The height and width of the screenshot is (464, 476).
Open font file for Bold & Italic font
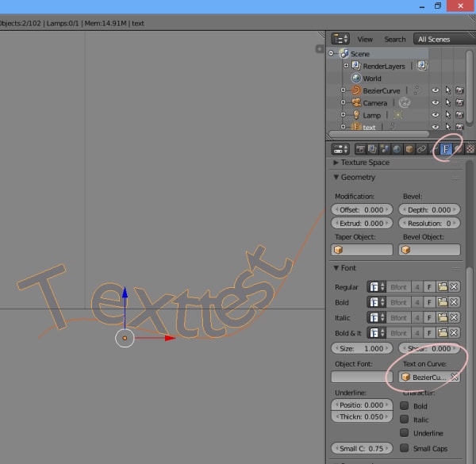(x=443, y=333)
